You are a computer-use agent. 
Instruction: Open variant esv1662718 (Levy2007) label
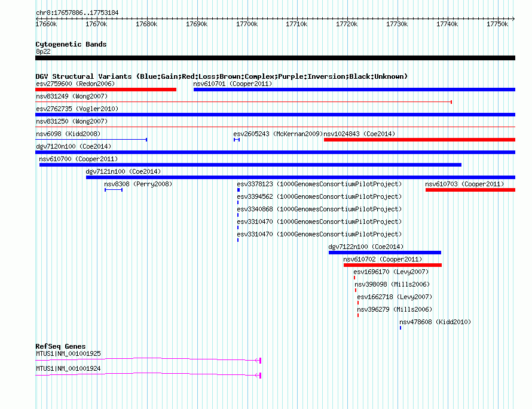[x=395, y=297]
